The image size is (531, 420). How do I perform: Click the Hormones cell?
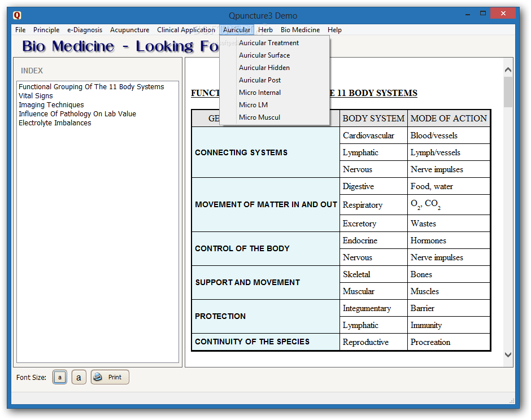pos(449,240)
